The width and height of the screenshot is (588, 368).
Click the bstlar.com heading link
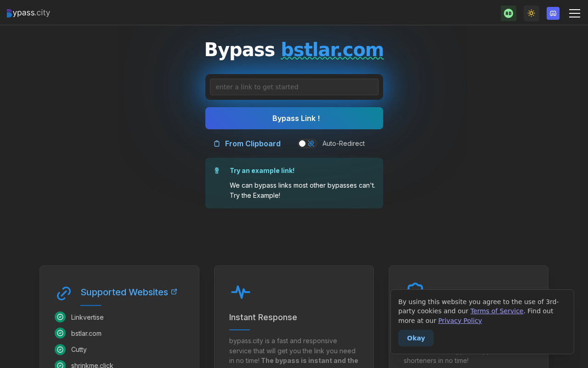point(332,50)
